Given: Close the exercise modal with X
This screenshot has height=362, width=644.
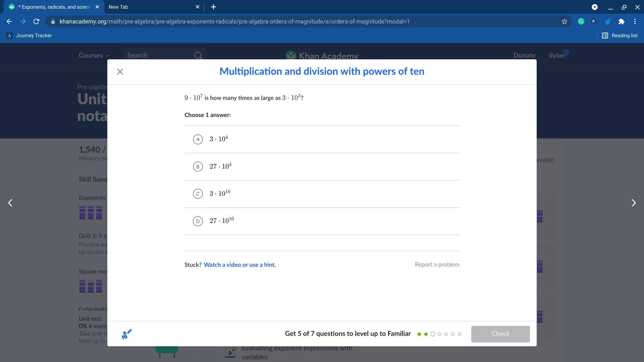Looking at the screenshot, I should coord(120,72).
